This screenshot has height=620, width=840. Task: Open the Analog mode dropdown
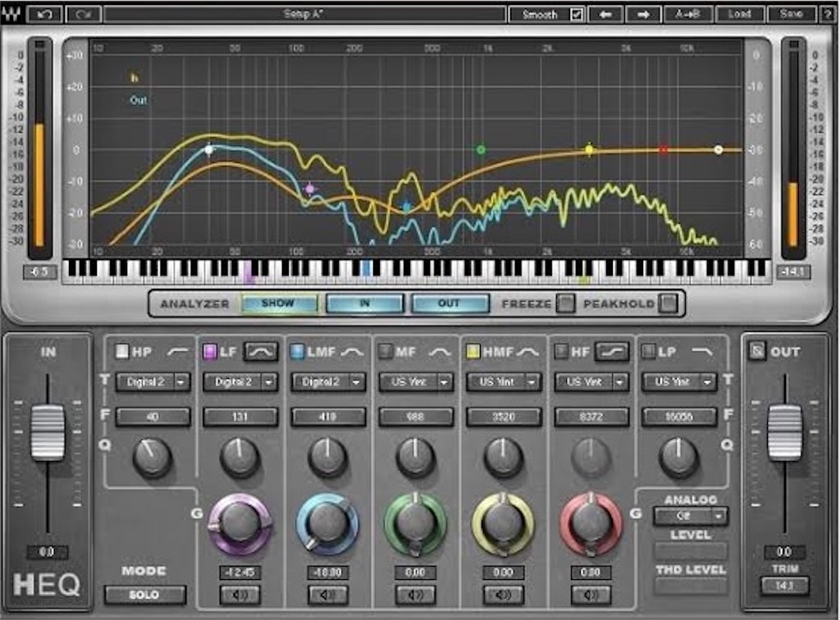coord(690,516)
